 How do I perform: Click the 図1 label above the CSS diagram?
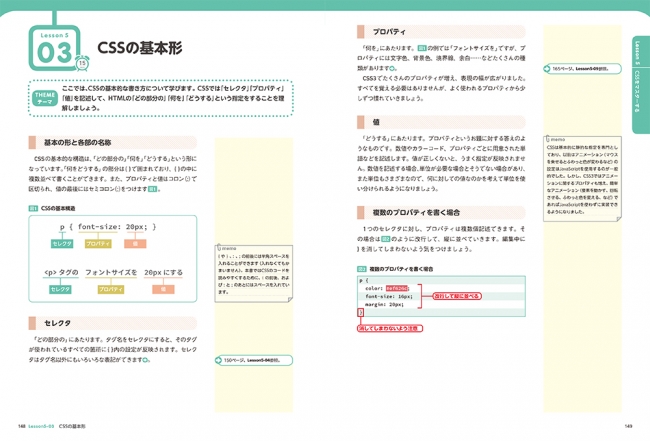(33, 208)
